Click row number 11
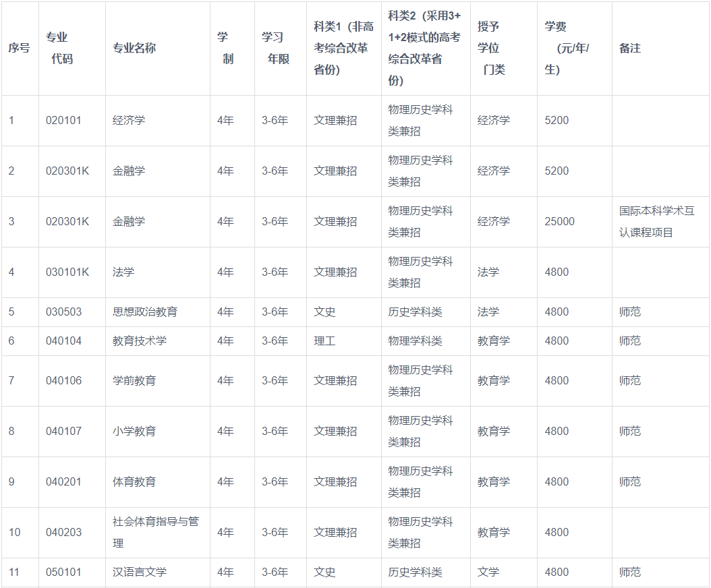This screenshot has height=588, width=711. 14,572
